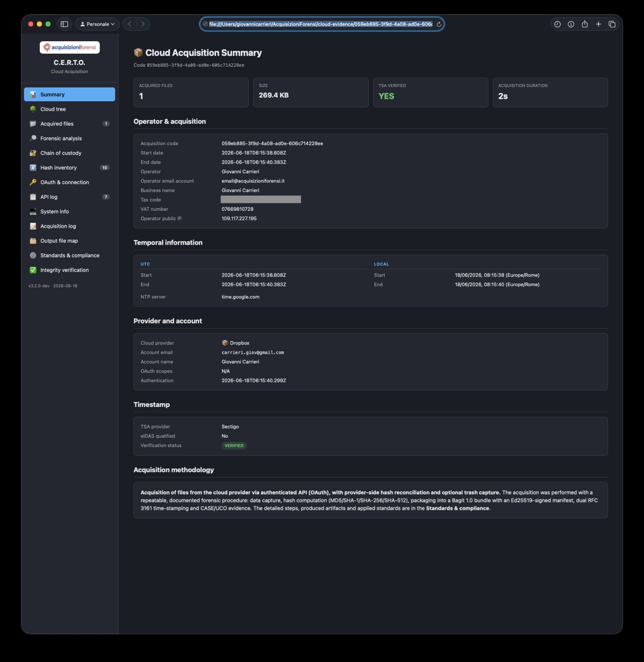Image resolution: width=644 pixels, height=662 pixels.
Task: Click the Hash inventory badge count 10
Action: pyautogui.click(x=105, y=167)
